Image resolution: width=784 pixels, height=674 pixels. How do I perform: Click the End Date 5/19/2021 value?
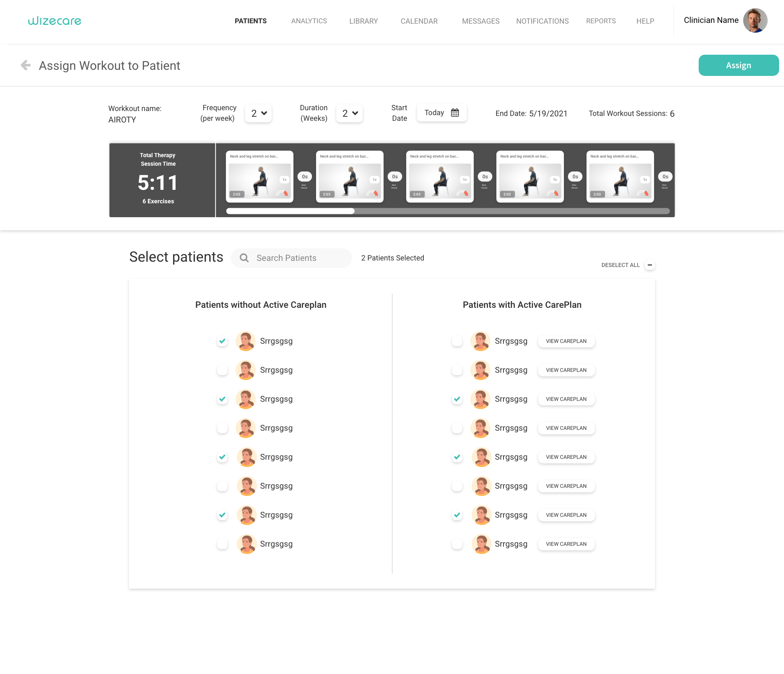(548, 113)
